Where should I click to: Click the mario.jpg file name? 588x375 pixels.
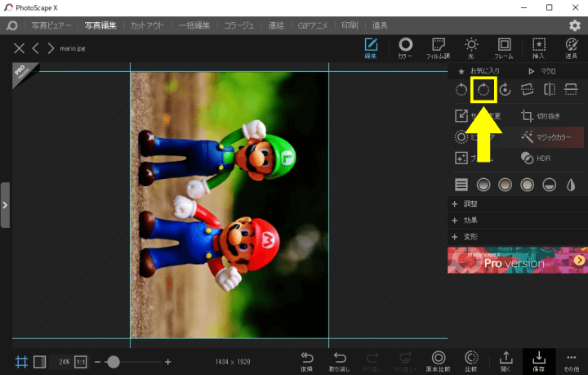tap(73, 48)
